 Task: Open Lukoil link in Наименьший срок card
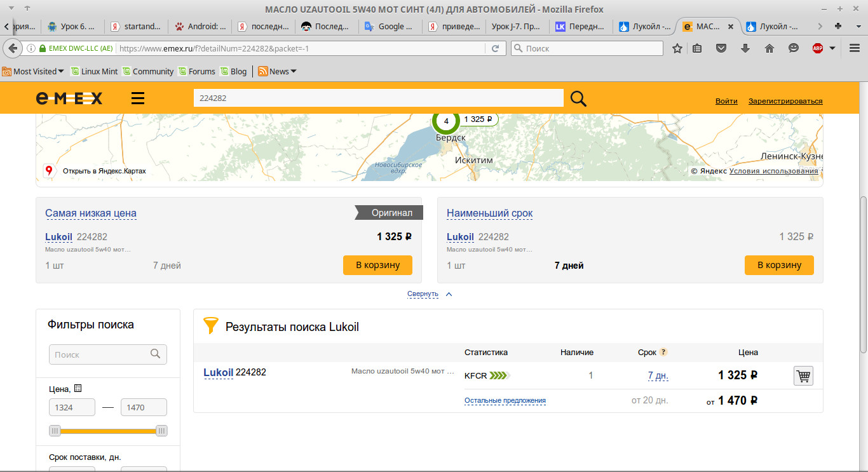point(460,237)
